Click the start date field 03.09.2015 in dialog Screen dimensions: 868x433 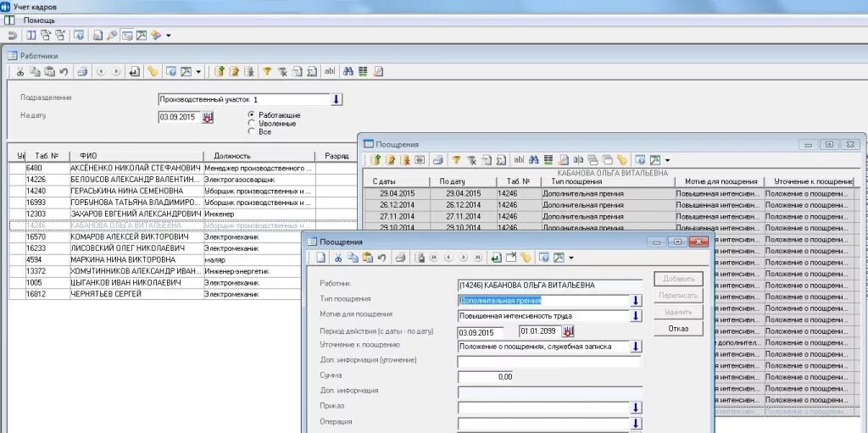(x=481, y=333)
